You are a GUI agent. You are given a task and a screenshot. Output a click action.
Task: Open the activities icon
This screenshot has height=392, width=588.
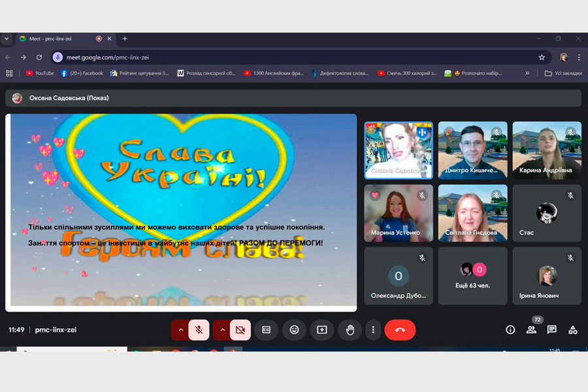[572, 330]
